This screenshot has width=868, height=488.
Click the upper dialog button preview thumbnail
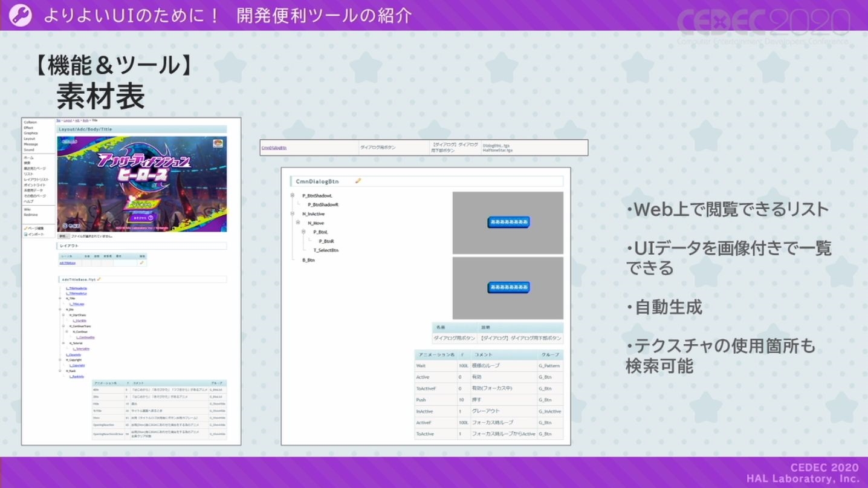click(x=508, y=223)
